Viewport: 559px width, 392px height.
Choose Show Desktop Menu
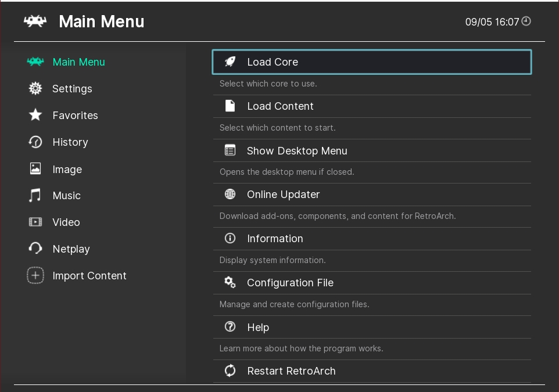pos(372,151)
